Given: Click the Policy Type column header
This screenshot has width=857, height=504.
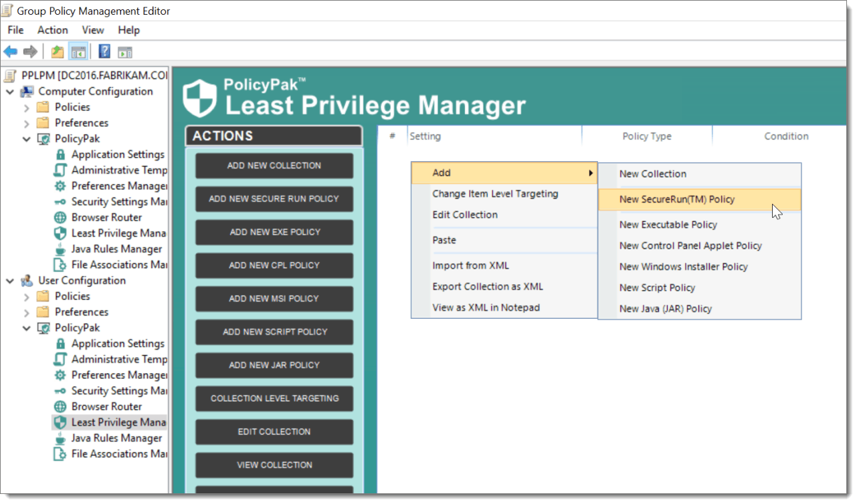Looking at the screenshot, I should [647, 136].
